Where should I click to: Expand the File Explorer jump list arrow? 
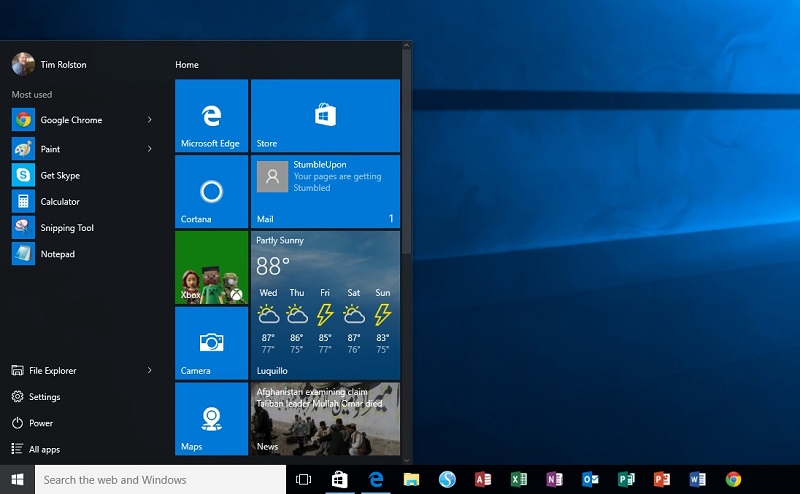click(149, 370)
